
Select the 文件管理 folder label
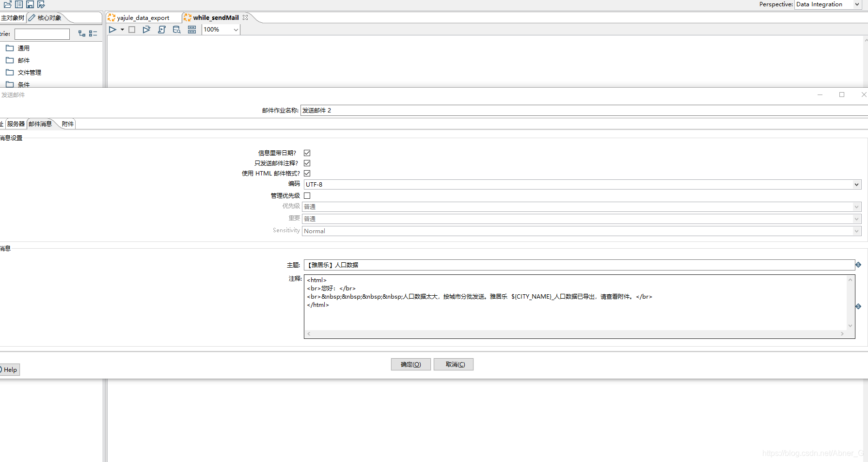click(30, 72)
